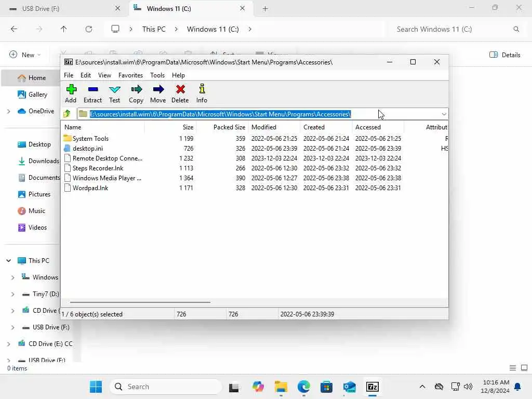Open Info from the 7-Zip toolbar
This screenshot has height=399, width=532.
tap(202, 94)
